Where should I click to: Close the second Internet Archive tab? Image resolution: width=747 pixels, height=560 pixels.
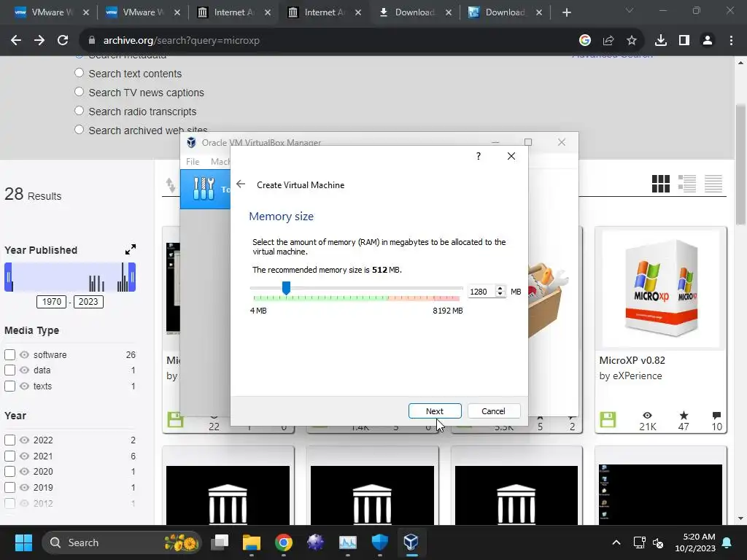pos(358,12)
